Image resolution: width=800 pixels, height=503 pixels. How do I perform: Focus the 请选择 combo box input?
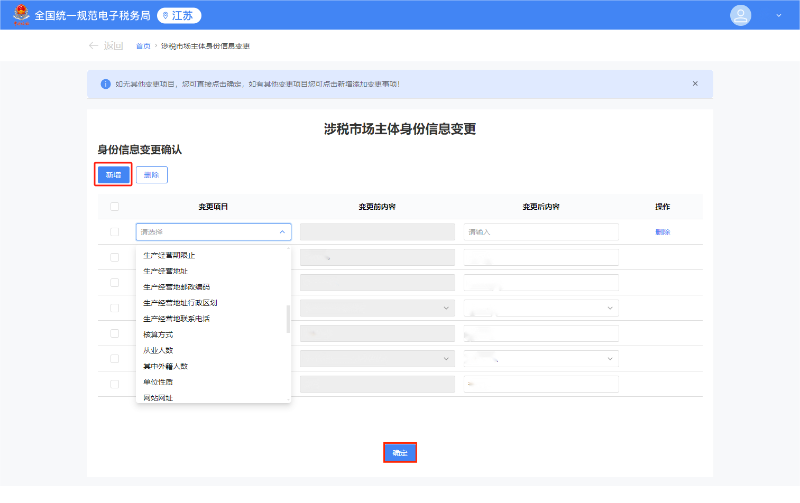coord(213,232)
